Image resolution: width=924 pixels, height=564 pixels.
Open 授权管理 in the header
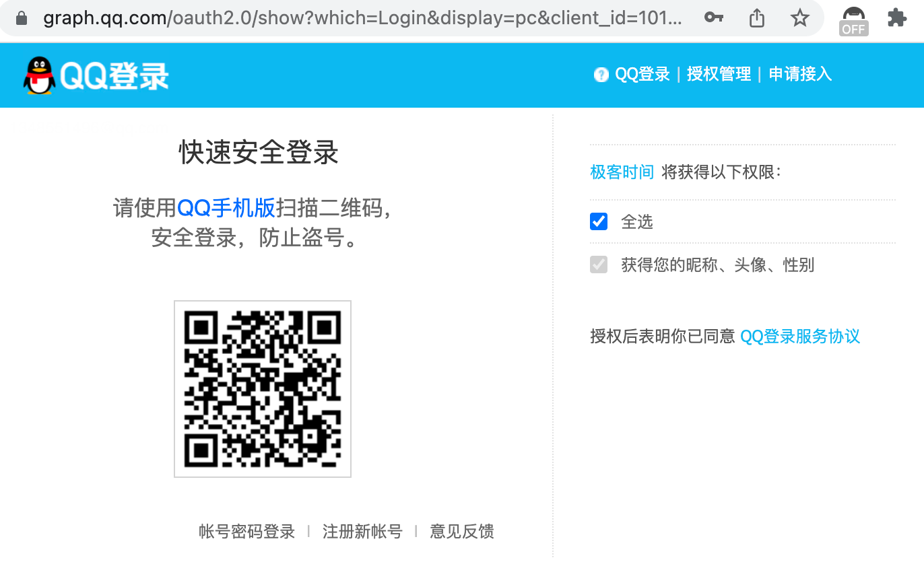tap(719, 74)
